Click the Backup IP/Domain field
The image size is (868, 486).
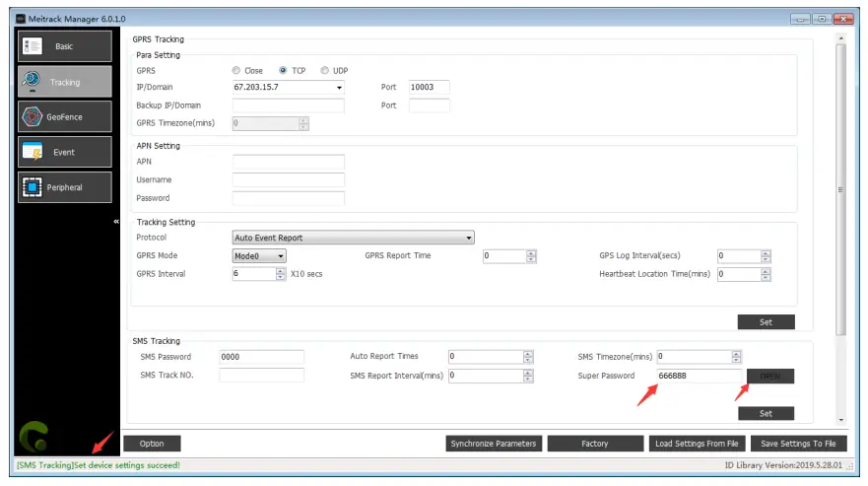pos(289,105)
